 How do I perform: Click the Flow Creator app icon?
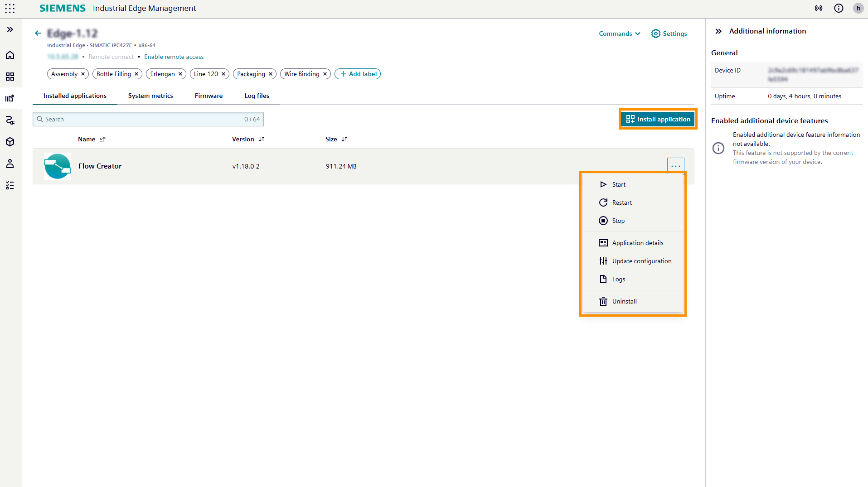[x=58, y=166]
